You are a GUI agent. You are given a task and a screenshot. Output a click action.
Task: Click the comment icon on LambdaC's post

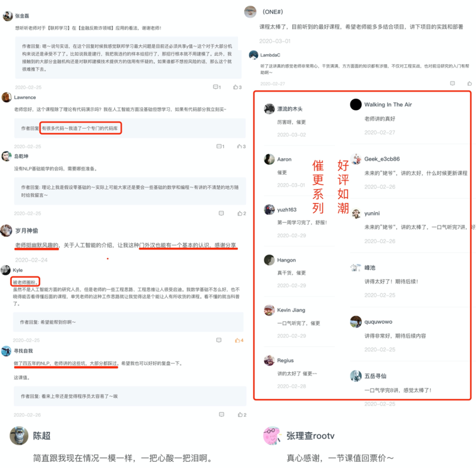[452, 83]
